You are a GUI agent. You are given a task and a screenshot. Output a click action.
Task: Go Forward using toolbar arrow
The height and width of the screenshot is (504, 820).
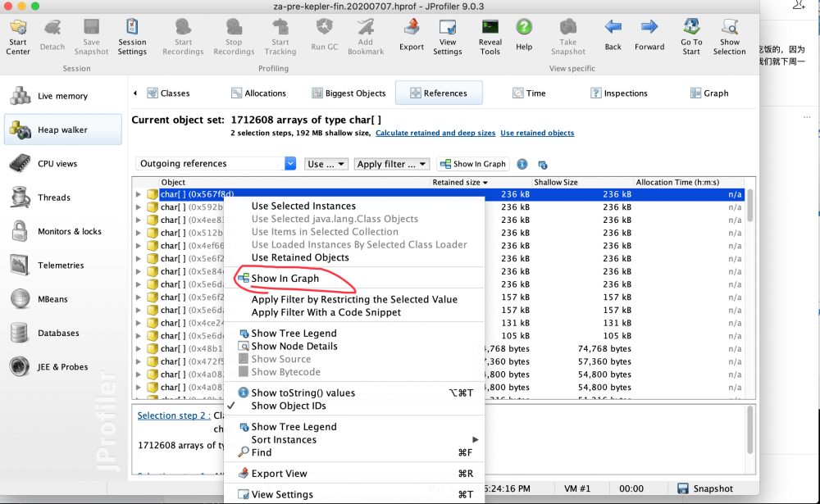pos(649,37)
